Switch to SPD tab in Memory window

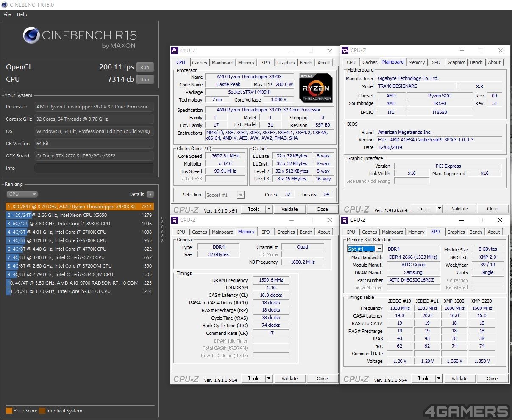click(x=265, y=232)
